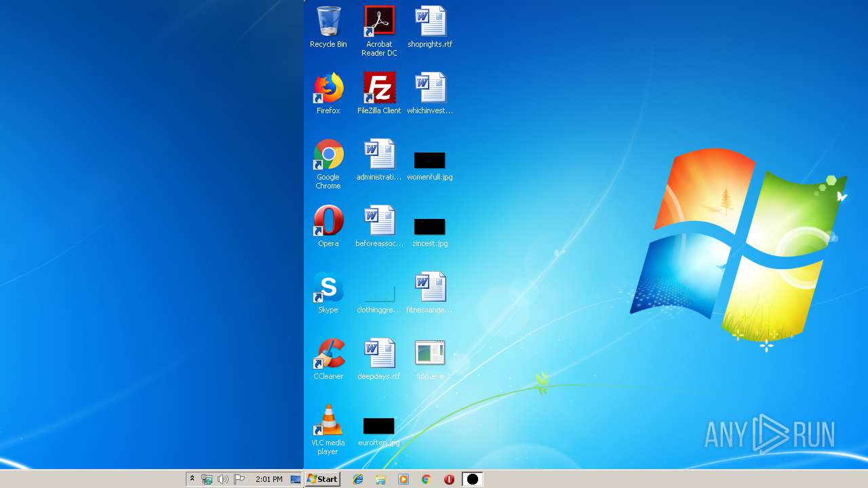Open the volume speaker tray icon

[223, 479]
